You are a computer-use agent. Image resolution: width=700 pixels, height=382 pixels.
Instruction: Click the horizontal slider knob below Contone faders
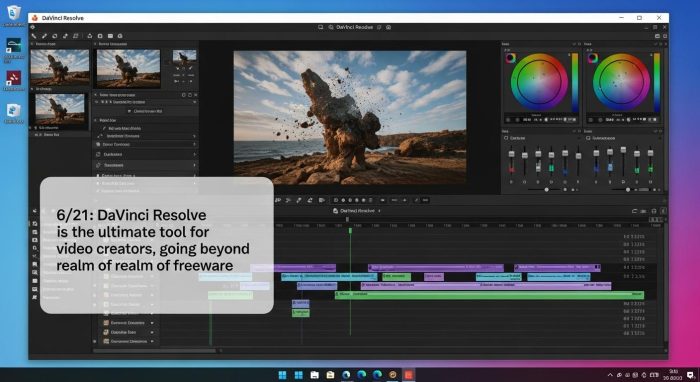point(546,190)
